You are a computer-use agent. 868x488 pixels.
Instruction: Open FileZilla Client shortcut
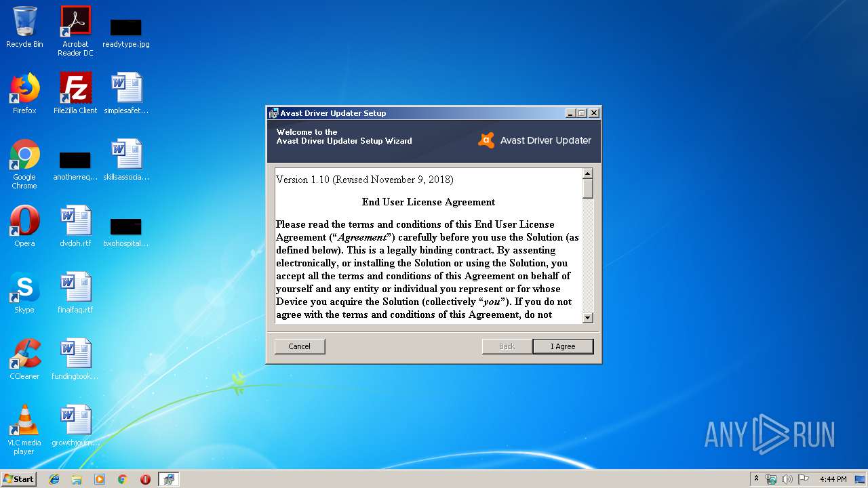(75, 94)
